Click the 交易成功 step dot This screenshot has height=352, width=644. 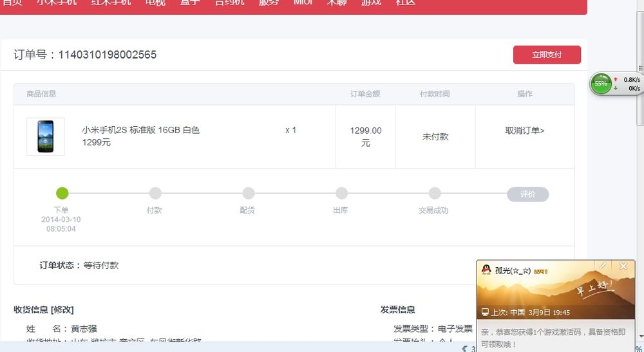pos(435,193)
